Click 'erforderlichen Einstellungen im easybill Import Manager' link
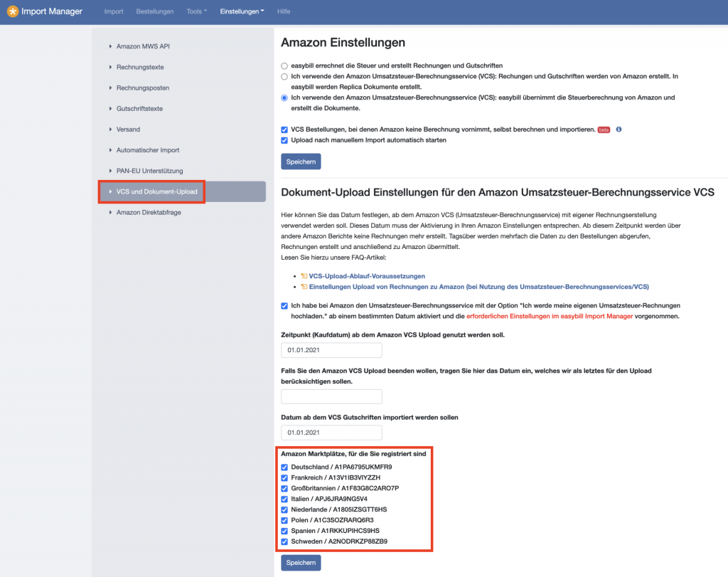The image size is (728, 577). (550, 317)
